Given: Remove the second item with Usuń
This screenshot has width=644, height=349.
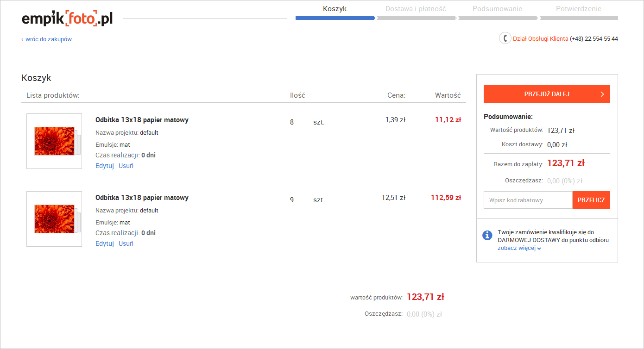Looking at the screenshot, I should coord(126,243).
